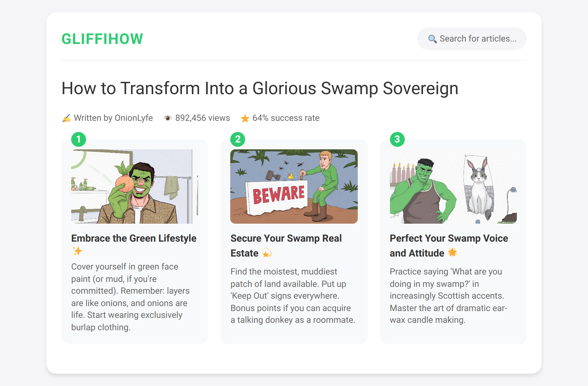Image resolution: width=588 pixels, height=386 pixels.
Task: Click the step 1 onion illustration thumbnail
Action: pos(135,186)
